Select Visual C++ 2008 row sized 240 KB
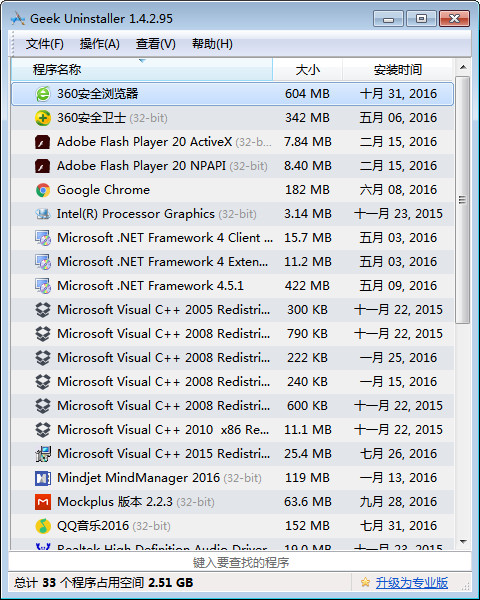 pyautogui.click(x=163, y=382)
